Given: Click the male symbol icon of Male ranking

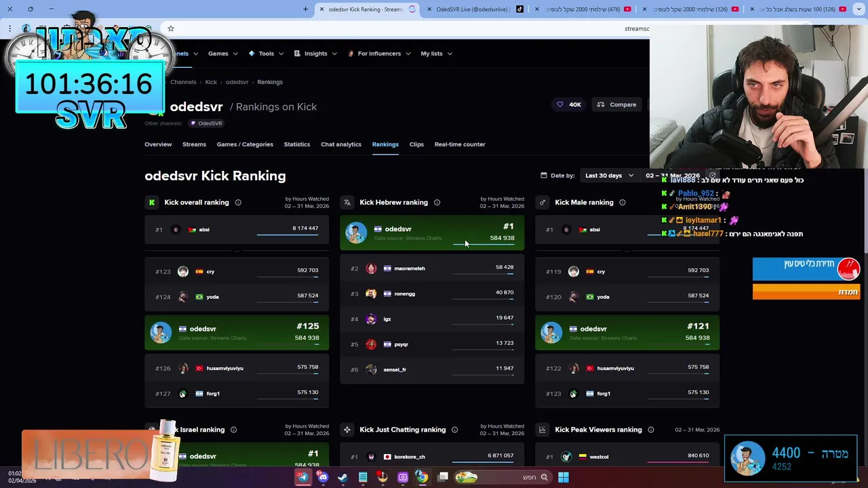Looking at the screenshot, I should (542, 202).
